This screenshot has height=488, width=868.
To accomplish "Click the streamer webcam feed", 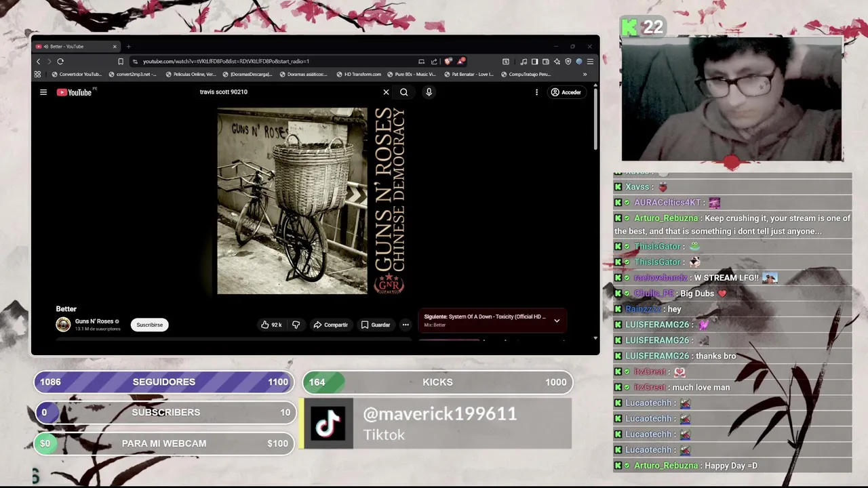I will point(732,100).
